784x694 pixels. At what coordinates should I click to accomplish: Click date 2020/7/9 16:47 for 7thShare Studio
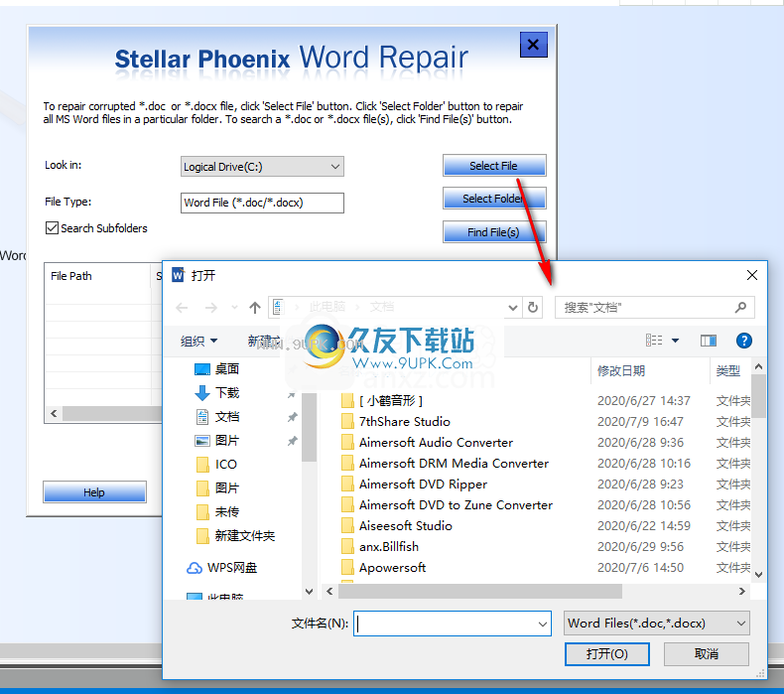(640, 422)
